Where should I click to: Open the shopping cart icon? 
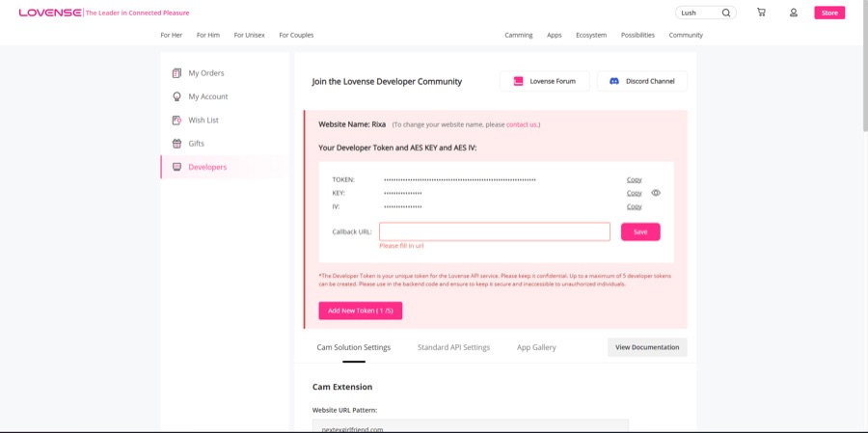coord(761,13)
